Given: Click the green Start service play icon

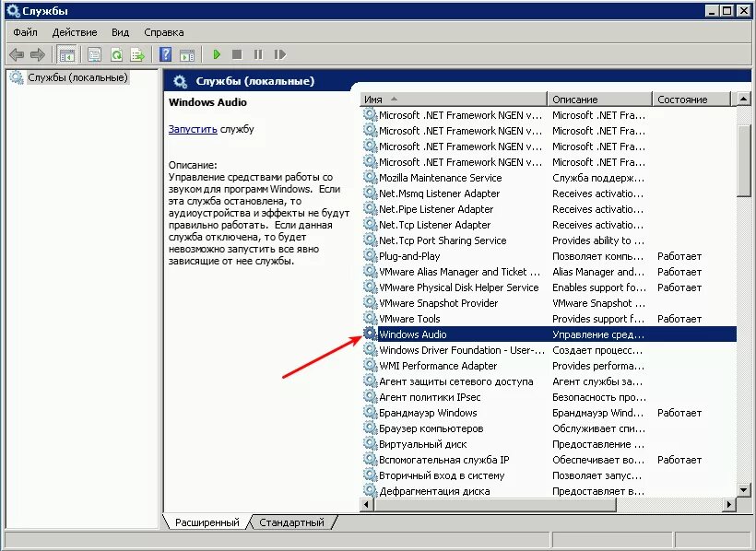Looking at the screenshot, I should pos(217,54).
